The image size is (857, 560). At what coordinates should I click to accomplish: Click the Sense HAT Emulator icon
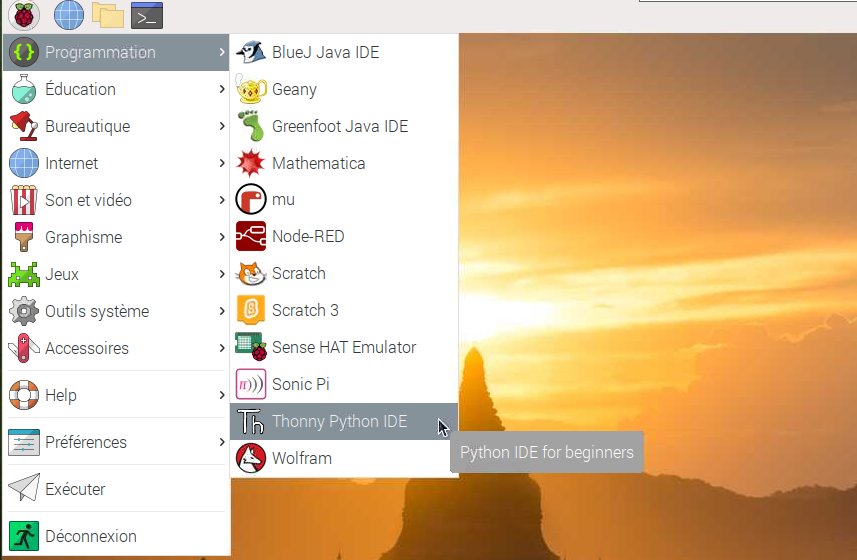coord(250,347)
